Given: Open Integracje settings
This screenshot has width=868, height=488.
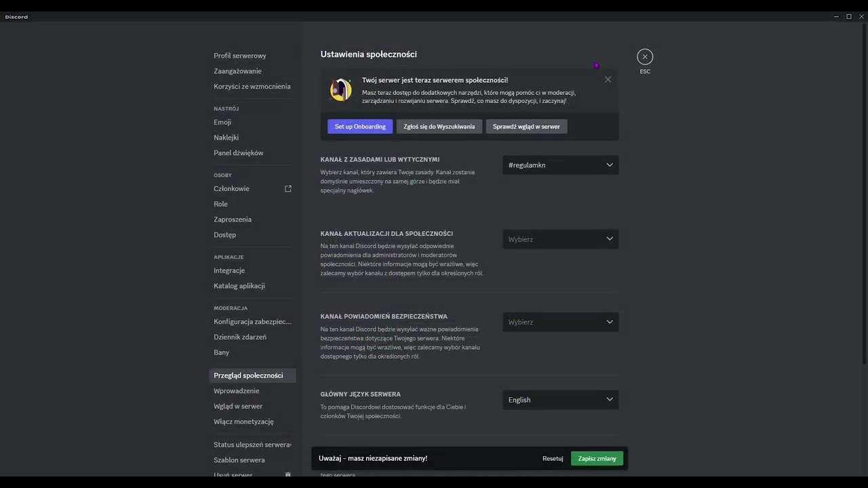Looking at the screenshot, I should (252, 270).
